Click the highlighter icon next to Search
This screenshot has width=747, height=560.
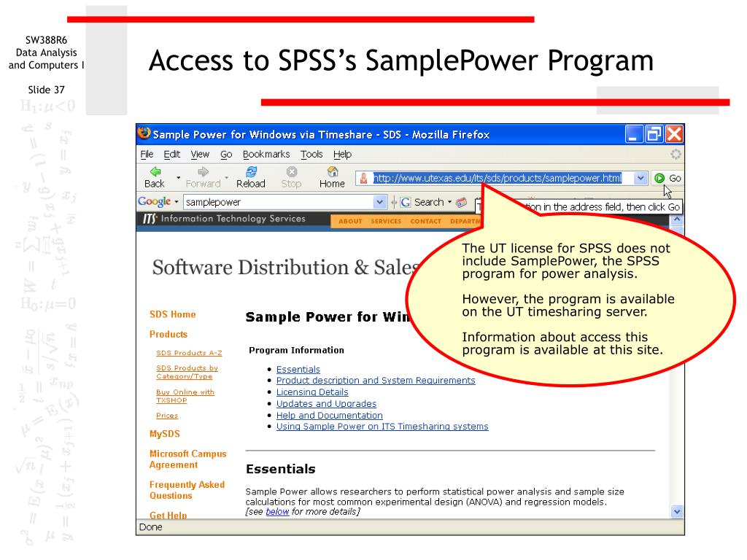click(461, 203)
